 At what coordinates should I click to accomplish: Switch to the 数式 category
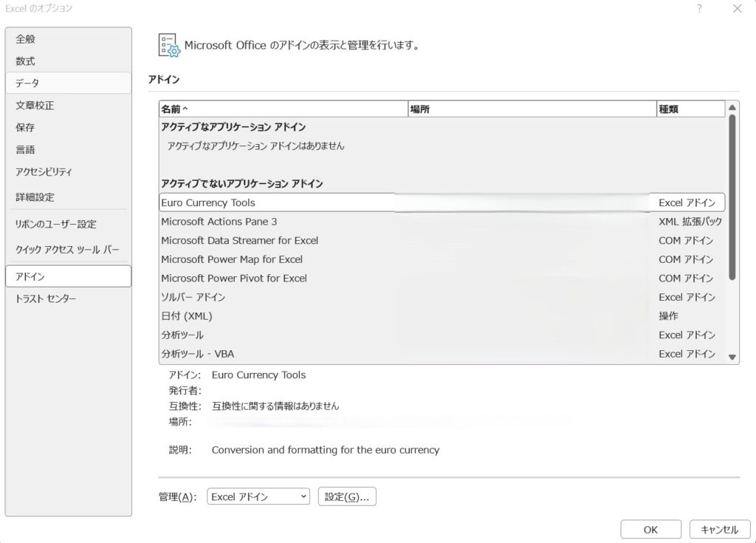(x=26, y=61)
